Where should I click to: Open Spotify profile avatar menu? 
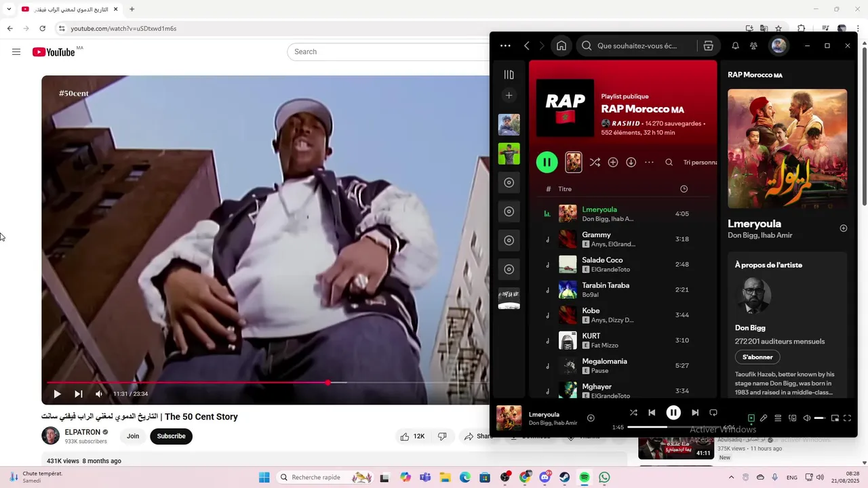(x=778, y=46)
